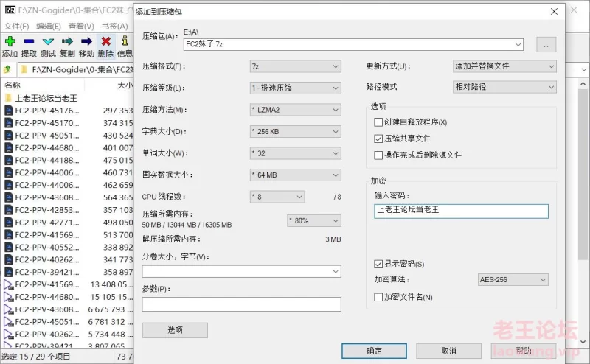The image size is (590, 364).
Task: Open 固实数据大小 64 MB dropdown
Action: (296, 175)
